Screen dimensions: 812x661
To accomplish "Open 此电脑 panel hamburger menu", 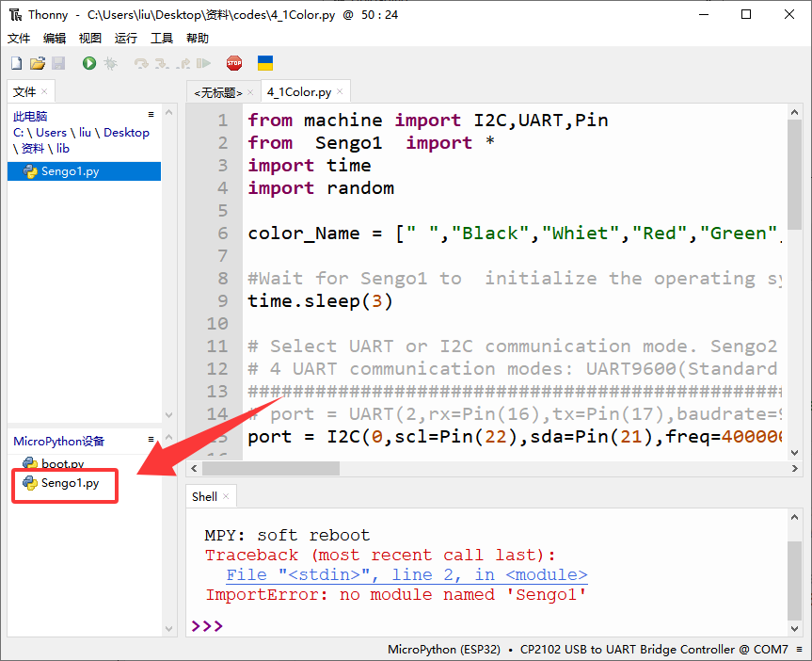I will click(151, 115).
